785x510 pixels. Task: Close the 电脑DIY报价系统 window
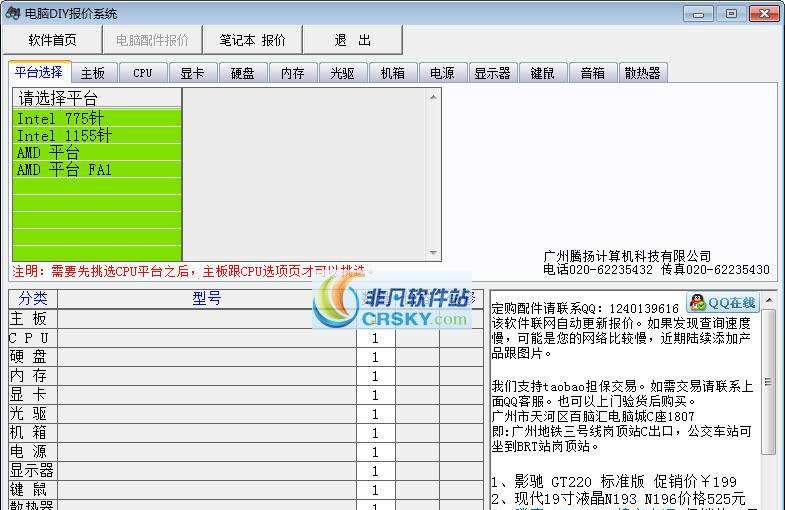(764, 14)
